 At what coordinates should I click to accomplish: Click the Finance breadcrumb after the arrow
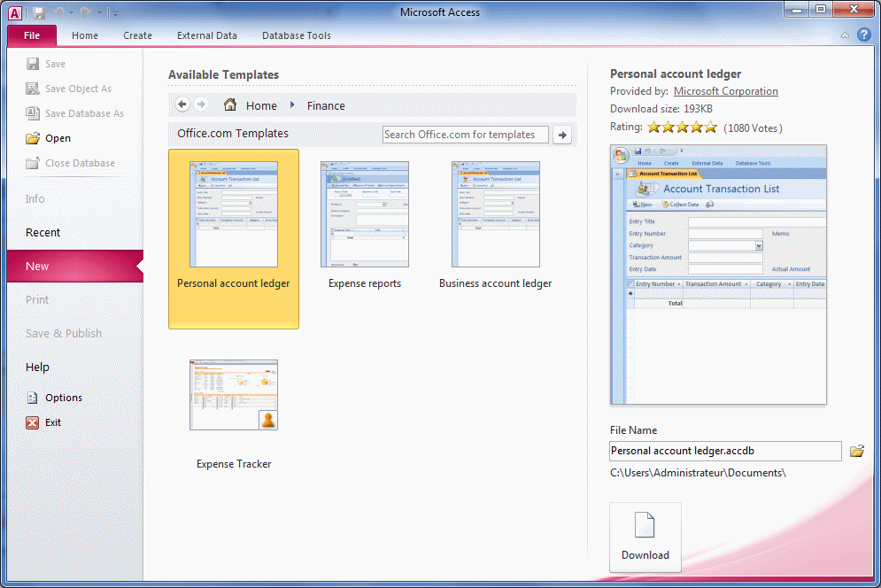coord(326,105)
